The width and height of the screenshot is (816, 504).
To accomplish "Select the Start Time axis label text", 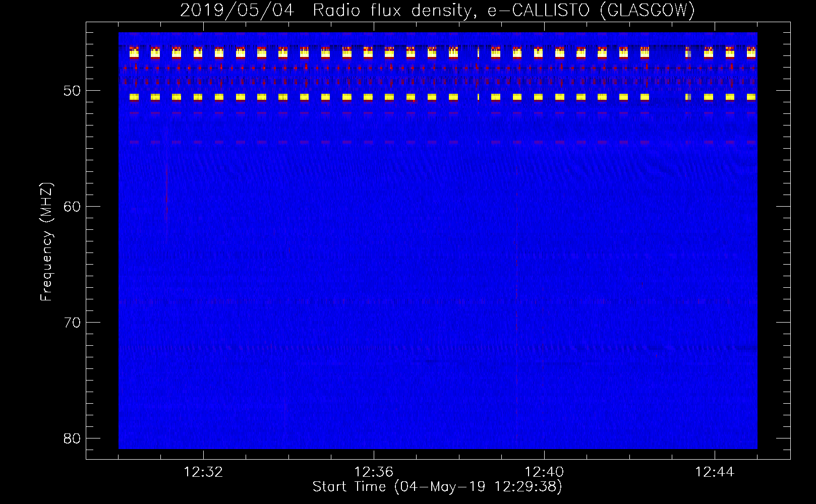I will 437,487.
